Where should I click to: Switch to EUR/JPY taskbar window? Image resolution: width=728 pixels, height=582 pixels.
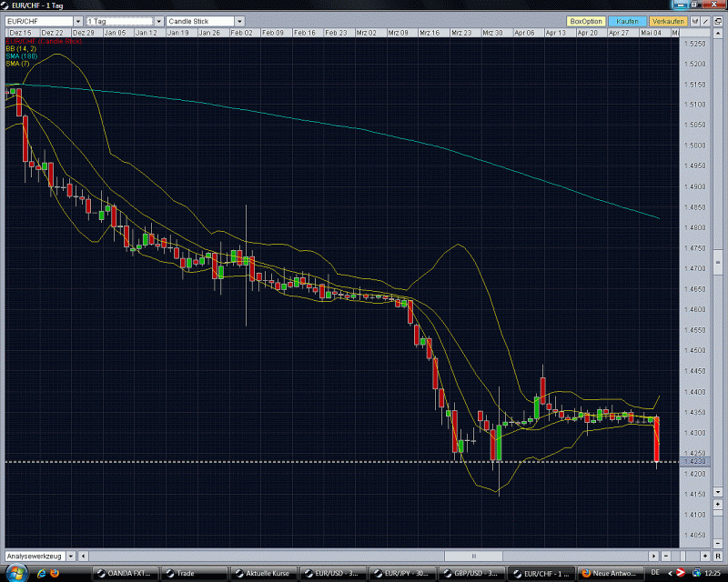[x=402, y=574]
